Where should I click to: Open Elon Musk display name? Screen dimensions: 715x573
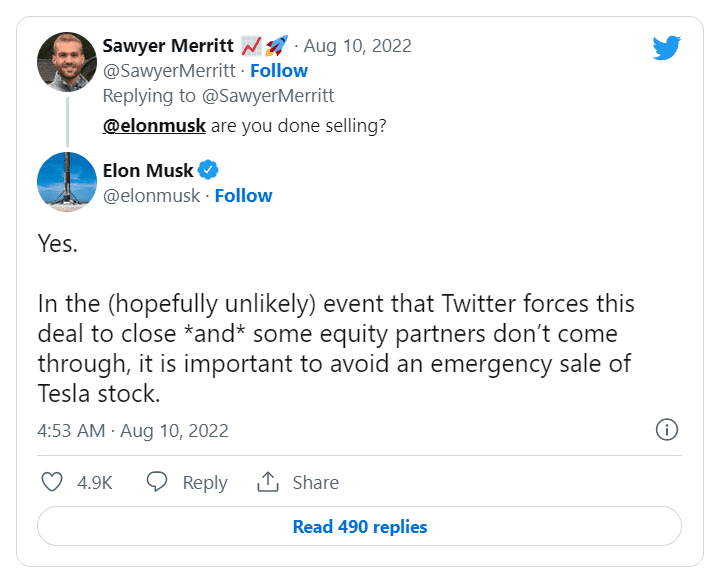pos(148,170)
